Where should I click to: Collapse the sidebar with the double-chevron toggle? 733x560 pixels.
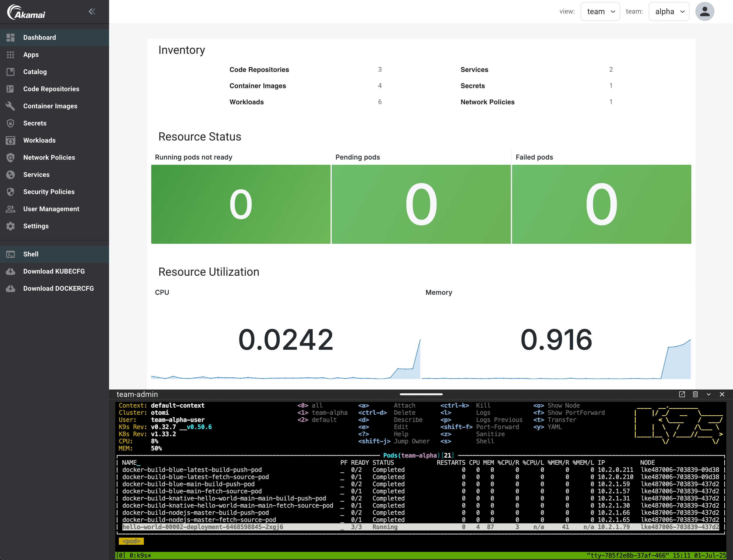tap(92, 11)
